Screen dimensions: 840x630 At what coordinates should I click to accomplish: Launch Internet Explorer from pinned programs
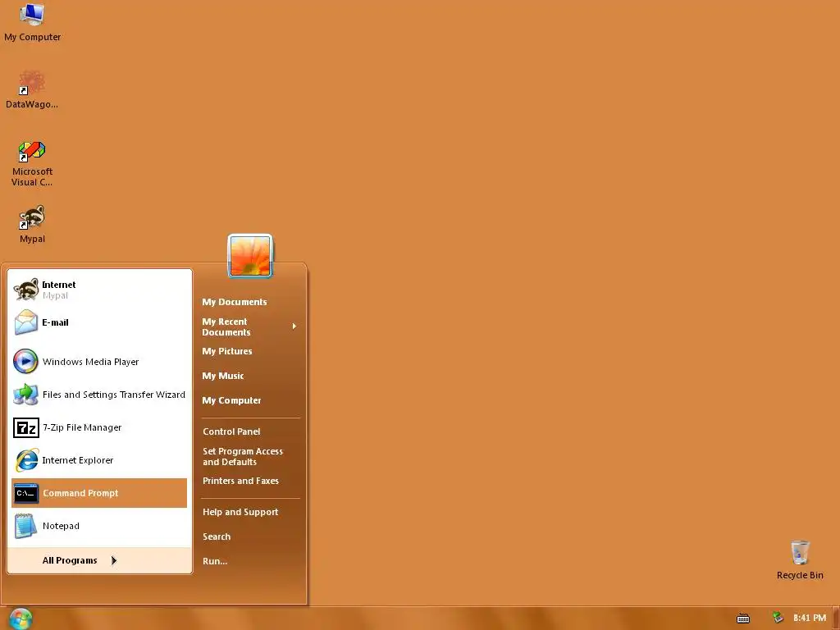coord(99,460)
